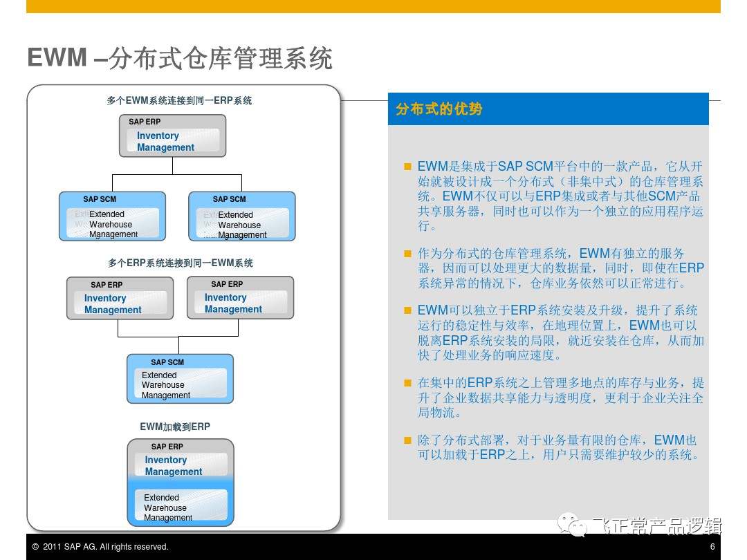Expand the 多个ERP系统连接到同一EWM系统 section

(x=181, y=263)
